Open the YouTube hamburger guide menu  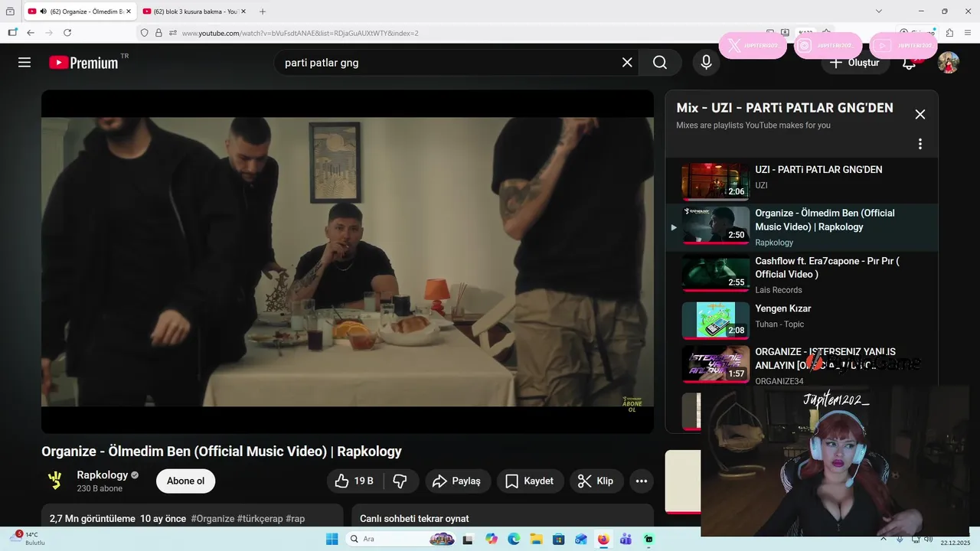click(24, 63)
